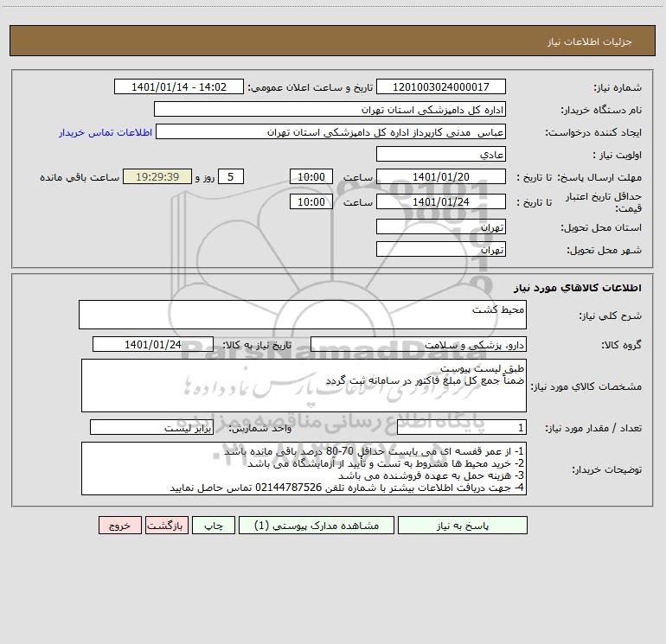Click the پاسخ به نیاز button
This screenshot has height=644, width=666.
462,526
